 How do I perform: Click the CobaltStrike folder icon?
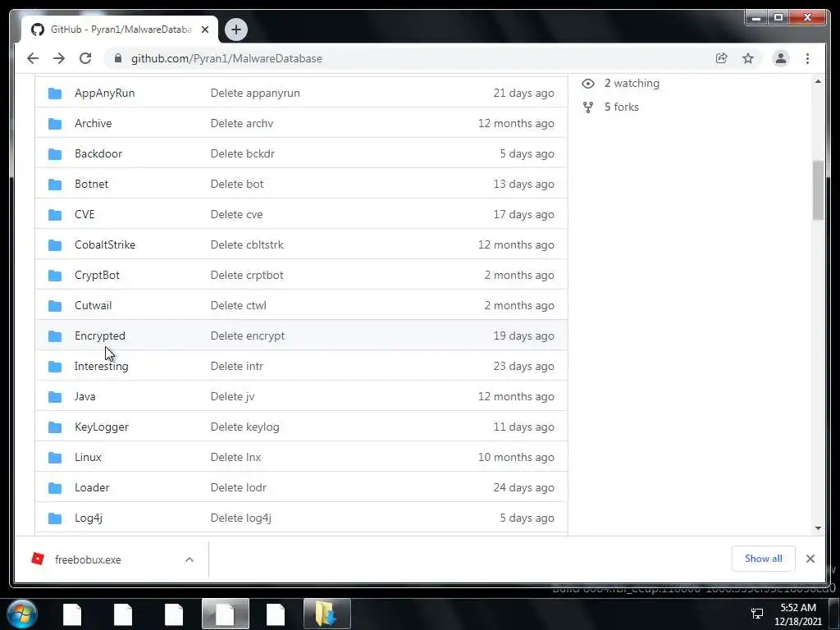click(x=55, y=245)
